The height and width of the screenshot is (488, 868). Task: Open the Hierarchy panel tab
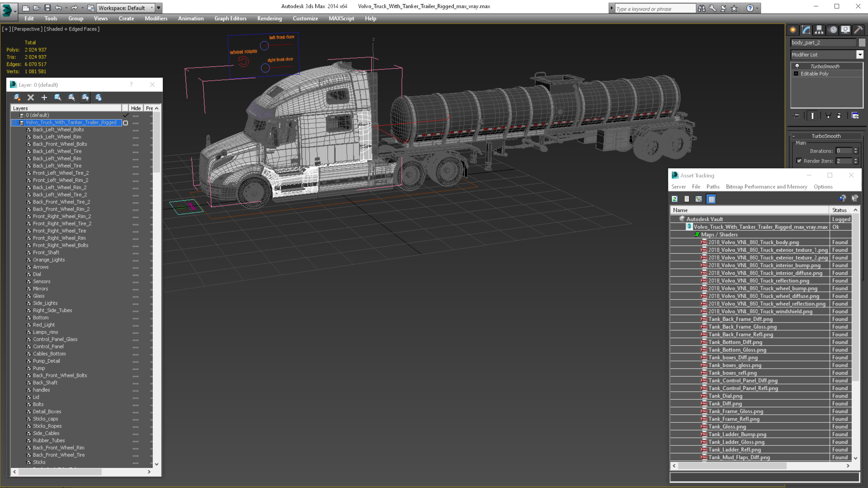(x=819, y=30)
